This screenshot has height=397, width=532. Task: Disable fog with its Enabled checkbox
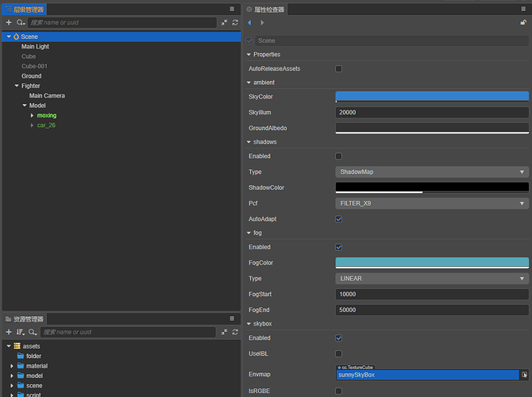coord(338,247)
